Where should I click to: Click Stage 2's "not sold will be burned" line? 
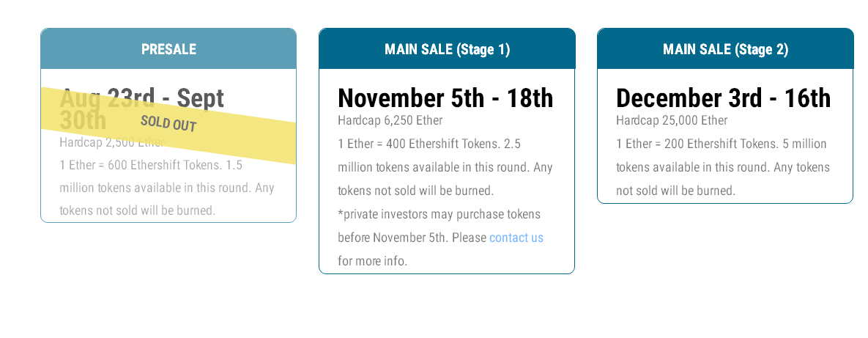point(675,191)
